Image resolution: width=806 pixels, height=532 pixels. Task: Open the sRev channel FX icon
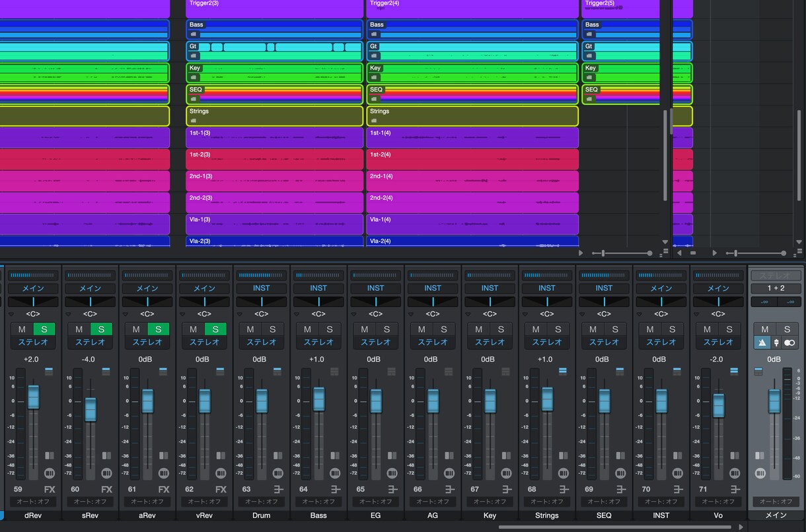106,489
